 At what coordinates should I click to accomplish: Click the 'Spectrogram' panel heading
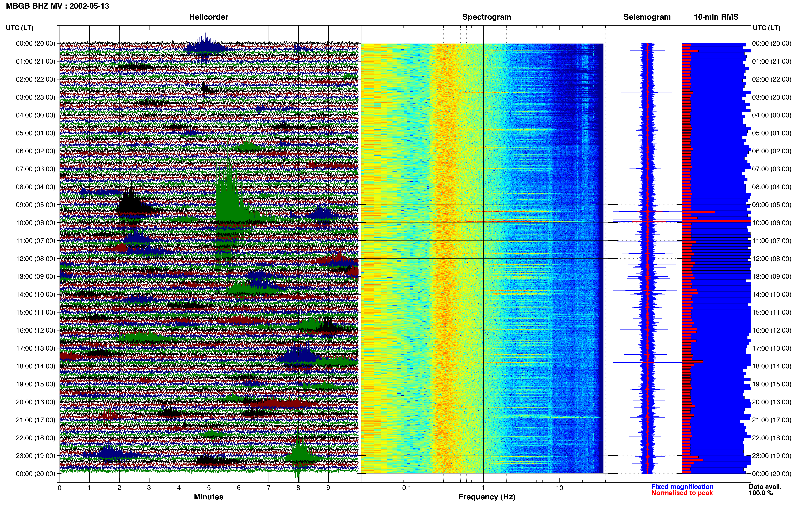click(487, 17)
